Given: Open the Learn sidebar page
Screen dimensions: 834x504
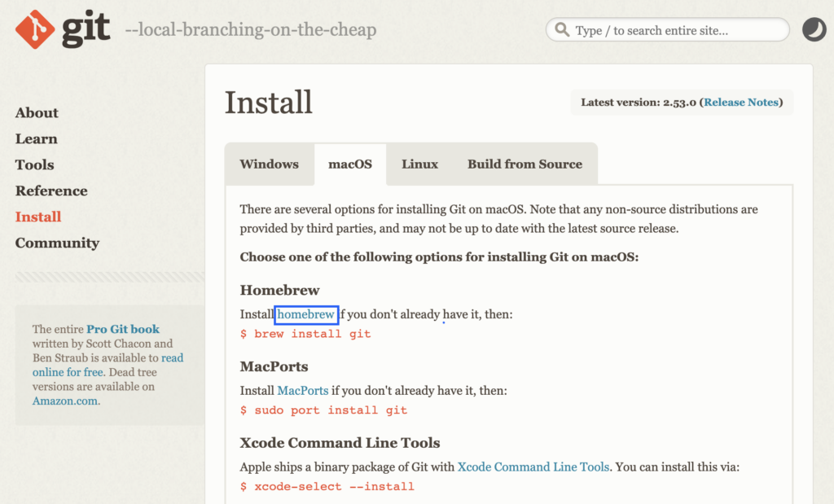Looking at the screenshot, I should [x=36, y=139].
